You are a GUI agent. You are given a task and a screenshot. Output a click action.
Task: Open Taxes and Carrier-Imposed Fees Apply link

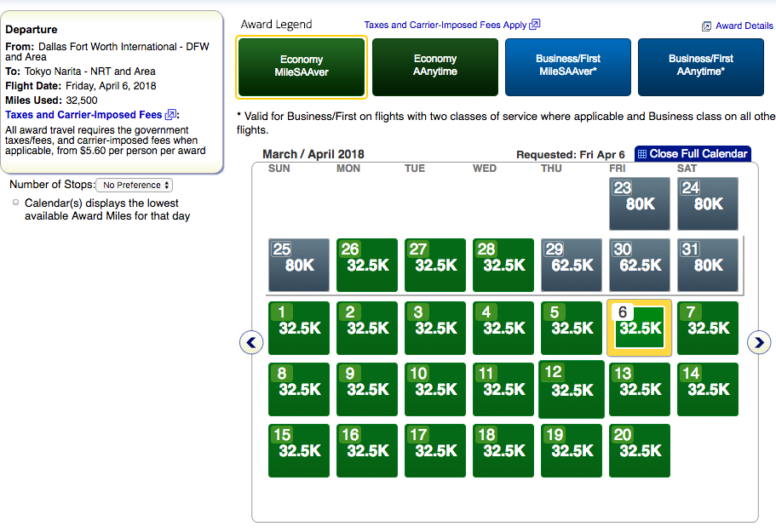[x=445, y=25]
